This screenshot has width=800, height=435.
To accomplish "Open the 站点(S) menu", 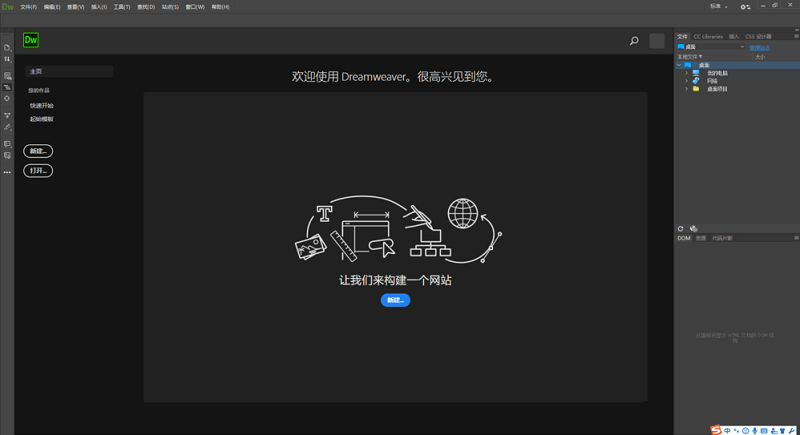I will [170, 7].
